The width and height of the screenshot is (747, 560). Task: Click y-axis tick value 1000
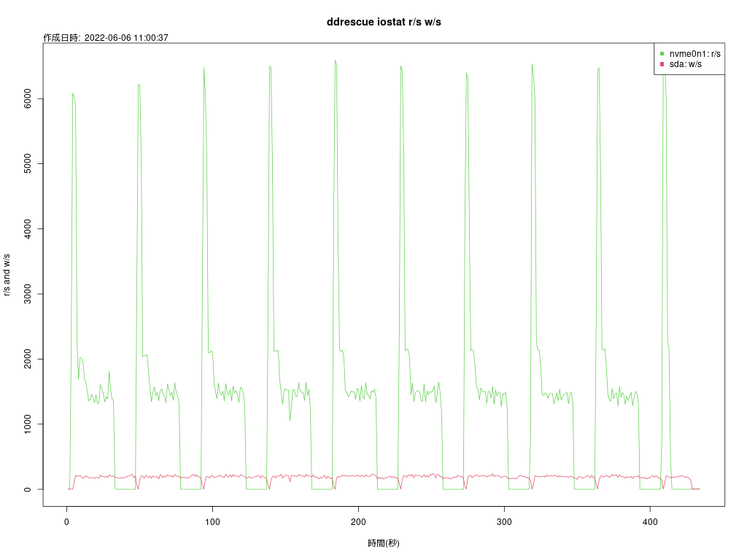(28, 424)
